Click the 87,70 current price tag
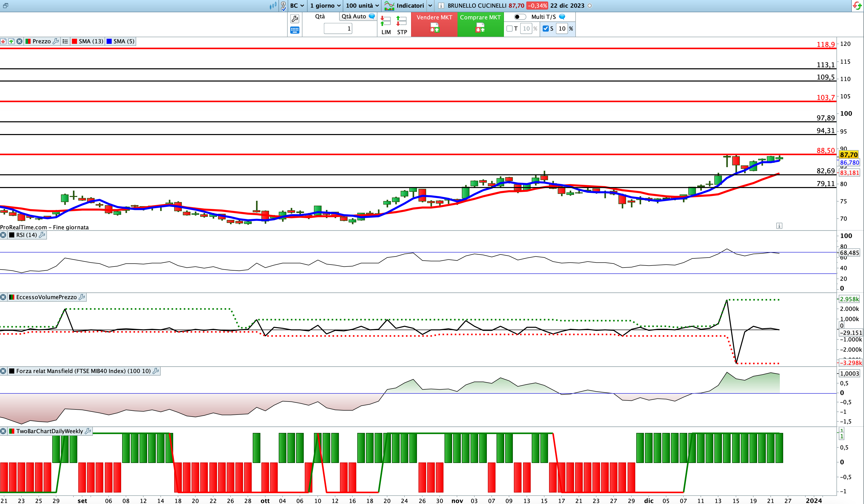Screen dimensions: 864x504 point(849,154)
